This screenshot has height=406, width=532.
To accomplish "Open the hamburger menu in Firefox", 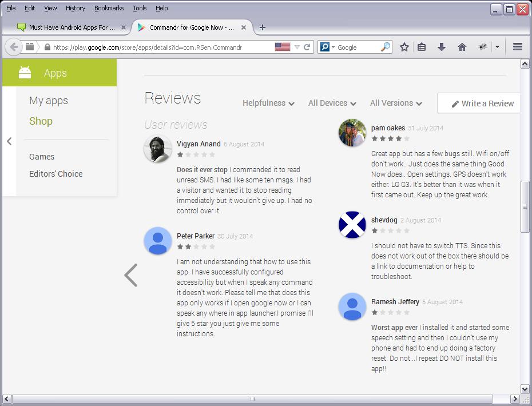I will coord(518,47).
